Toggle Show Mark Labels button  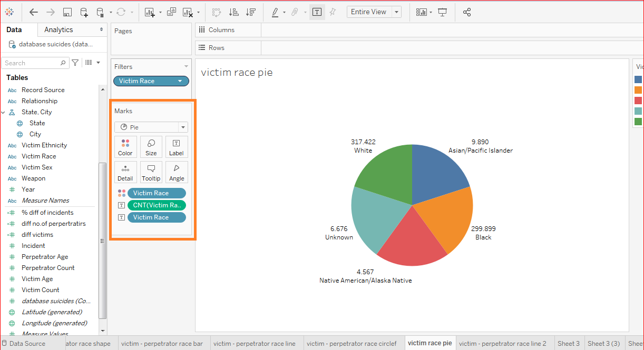[317, 12]
